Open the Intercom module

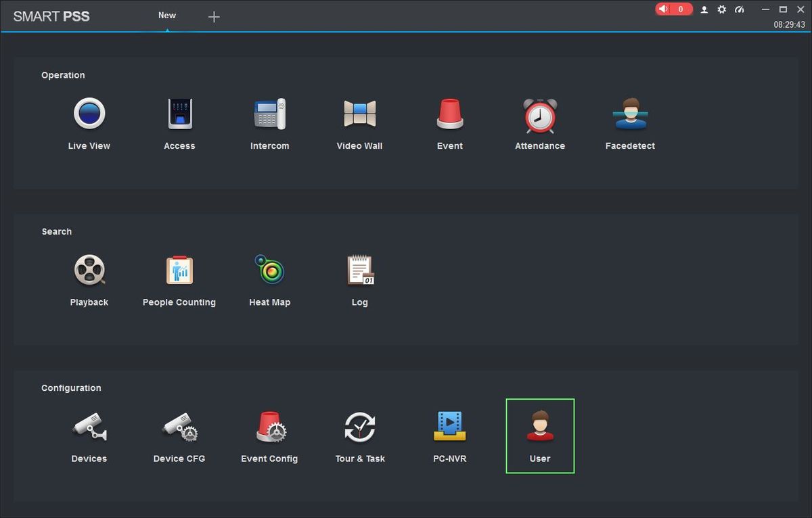(x=269, y=114)
